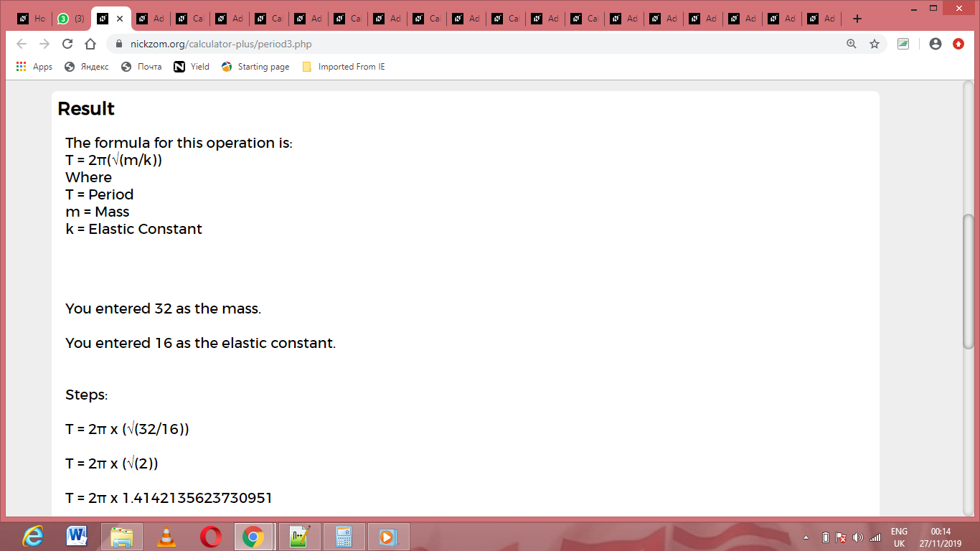
Task: Switch to the first Ho tab
Action: (x=32, y=19)
